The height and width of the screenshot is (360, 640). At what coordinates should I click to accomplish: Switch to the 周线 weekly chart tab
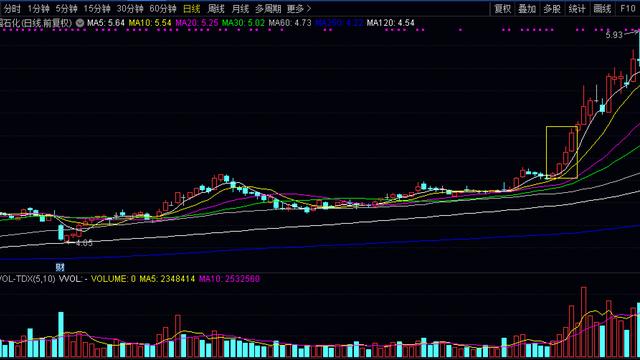(x=216, y=9)
